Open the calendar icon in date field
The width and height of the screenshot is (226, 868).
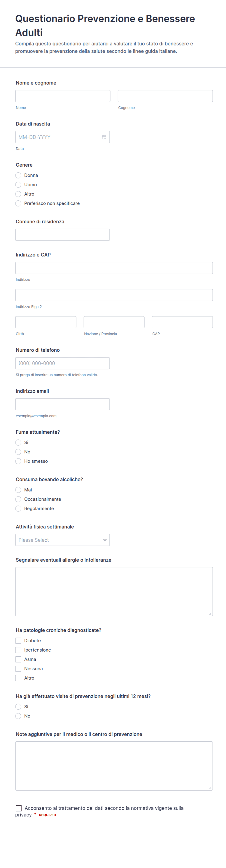(x=104, y=137)
